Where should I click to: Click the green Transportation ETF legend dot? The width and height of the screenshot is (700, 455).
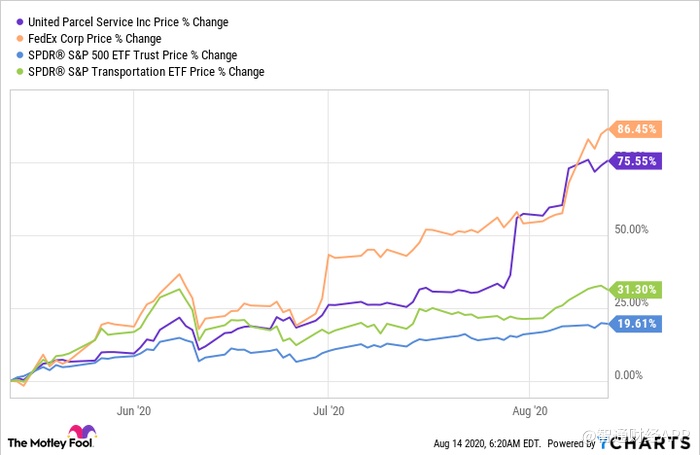tap(15, 72)
